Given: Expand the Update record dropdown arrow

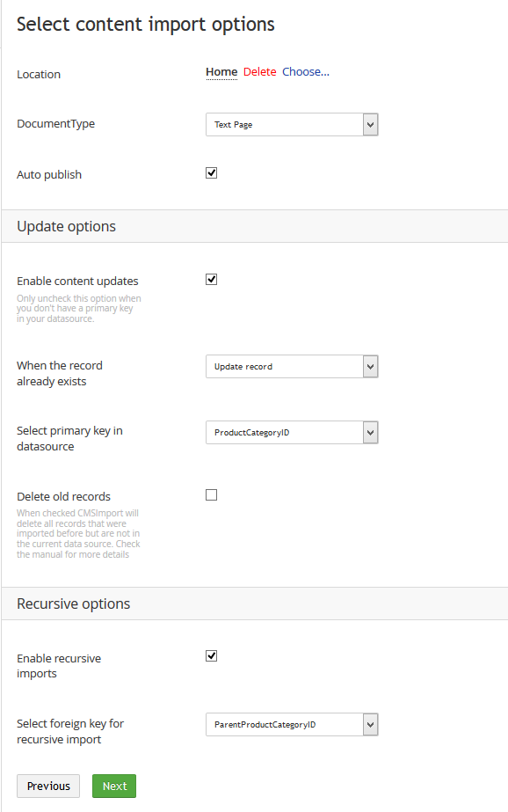Looking at the screenshot, I should tap(370, 367).
